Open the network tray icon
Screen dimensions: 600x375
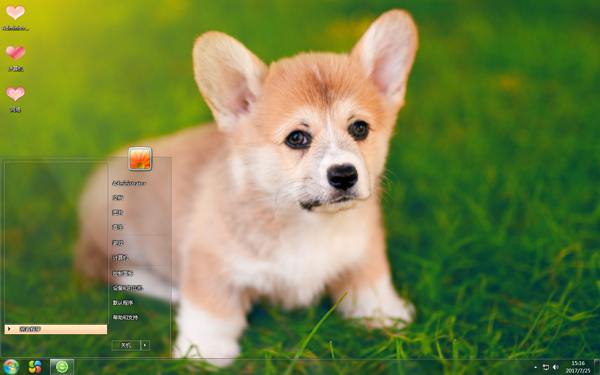coord(546,367)
